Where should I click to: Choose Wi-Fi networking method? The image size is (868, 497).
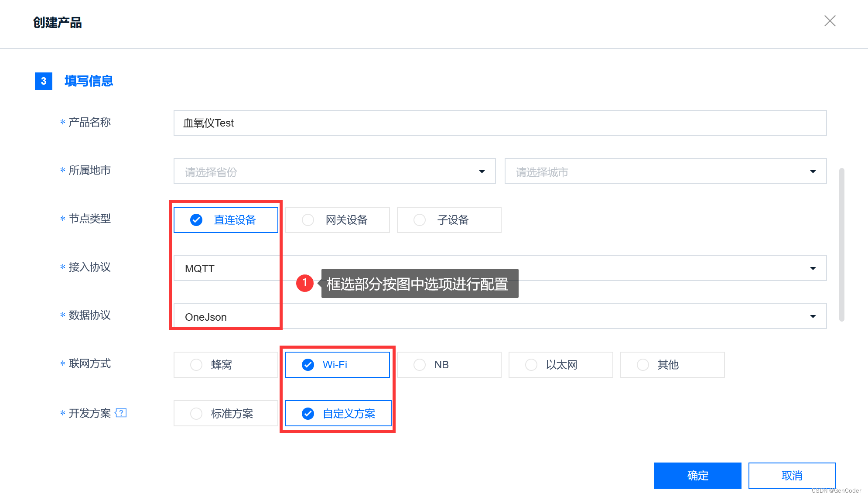337,365
